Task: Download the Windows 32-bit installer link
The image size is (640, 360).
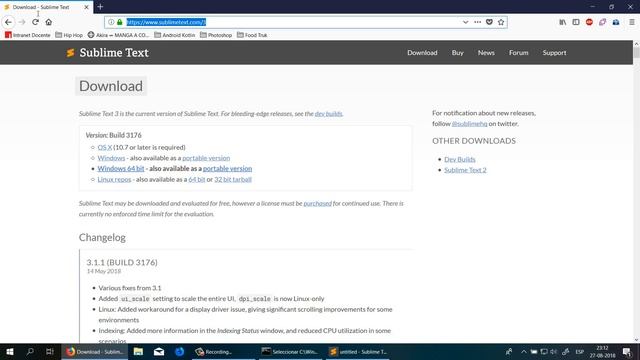Action: [x=111, y=158]
